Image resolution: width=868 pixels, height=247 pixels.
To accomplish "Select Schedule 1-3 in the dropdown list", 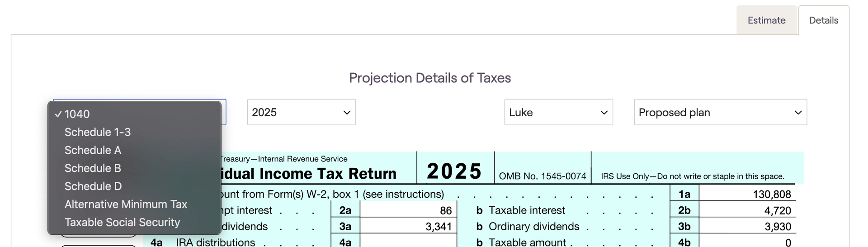I will 98,132.
